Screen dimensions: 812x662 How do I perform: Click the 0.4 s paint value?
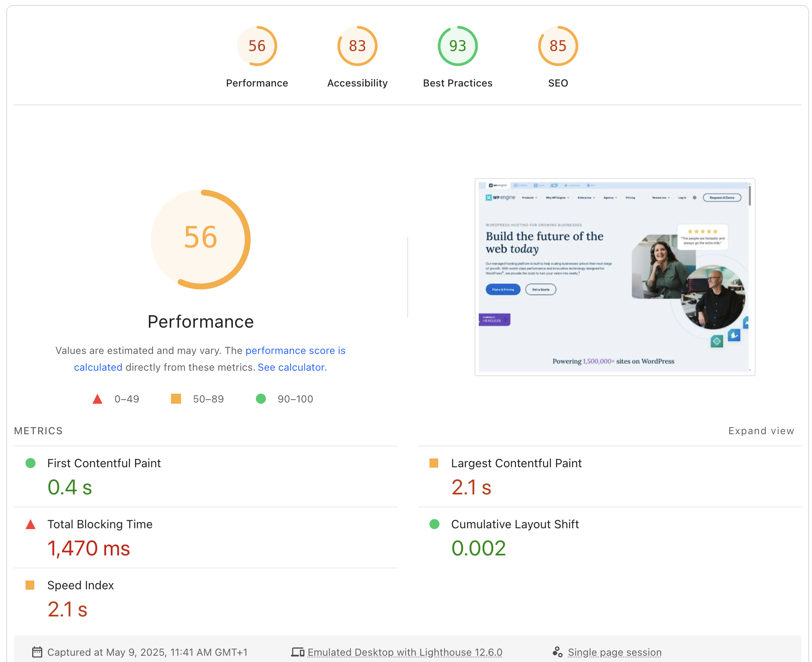70,487
